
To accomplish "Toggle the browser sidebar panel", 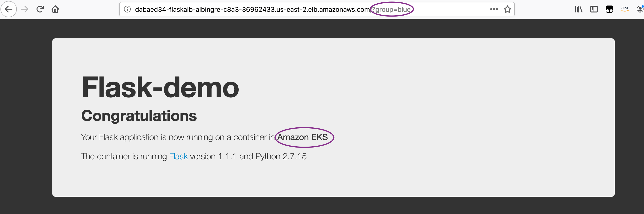I will (x=594, y=9).
